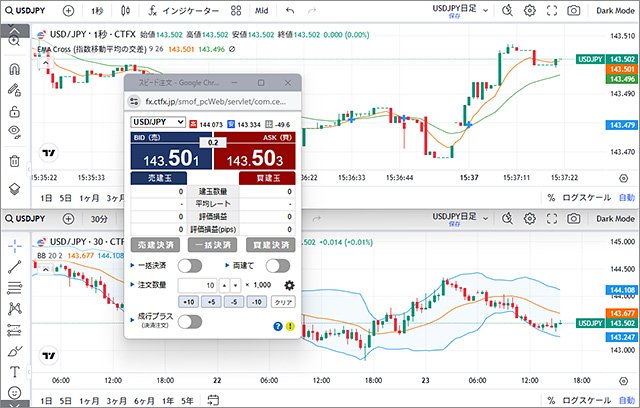Open object tree layers icon
Image resolution: width=640 pixels, height=408 pixels.
tap(14, 189)
